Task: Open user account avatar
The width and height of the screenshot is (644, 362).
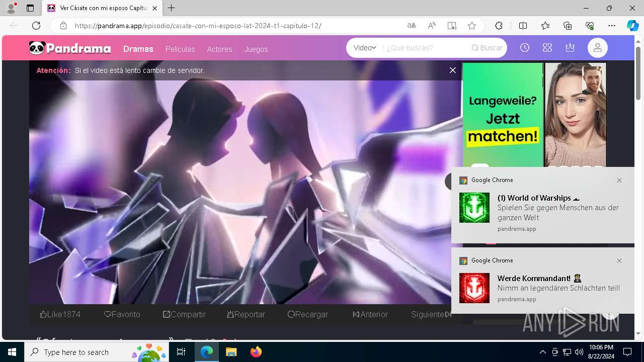Action: tap(598, 48)
